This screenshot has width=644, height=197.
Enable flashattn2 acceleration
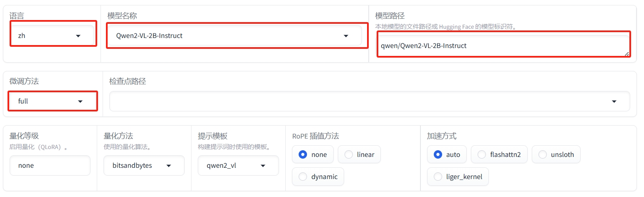pos(482,154)
